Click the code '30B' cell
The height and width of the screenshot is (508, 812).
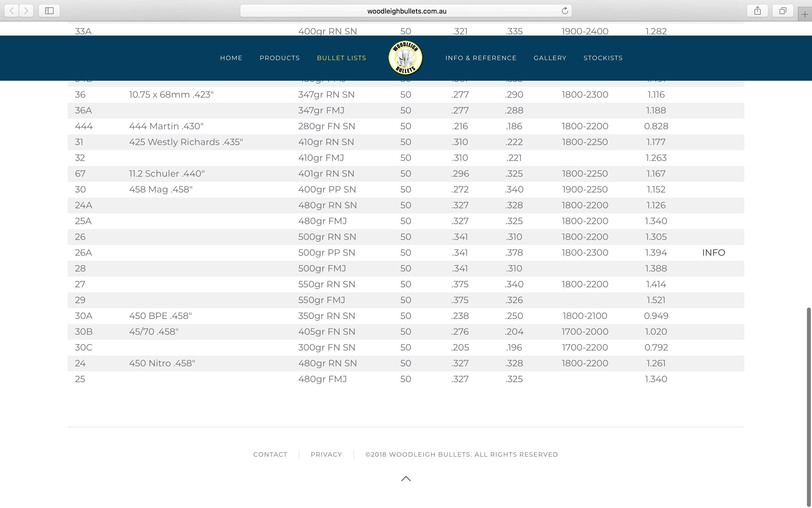83,332
